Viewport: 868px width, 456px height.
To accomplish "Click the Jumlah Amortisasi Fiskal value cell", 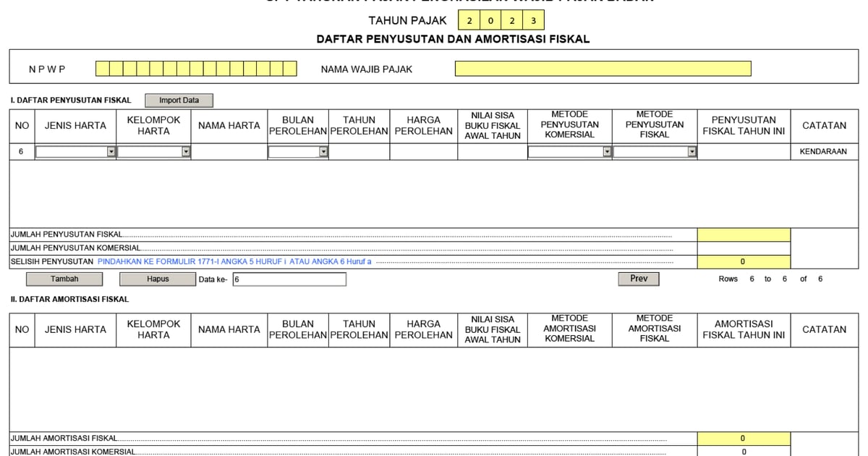I will tap(743, 438).
